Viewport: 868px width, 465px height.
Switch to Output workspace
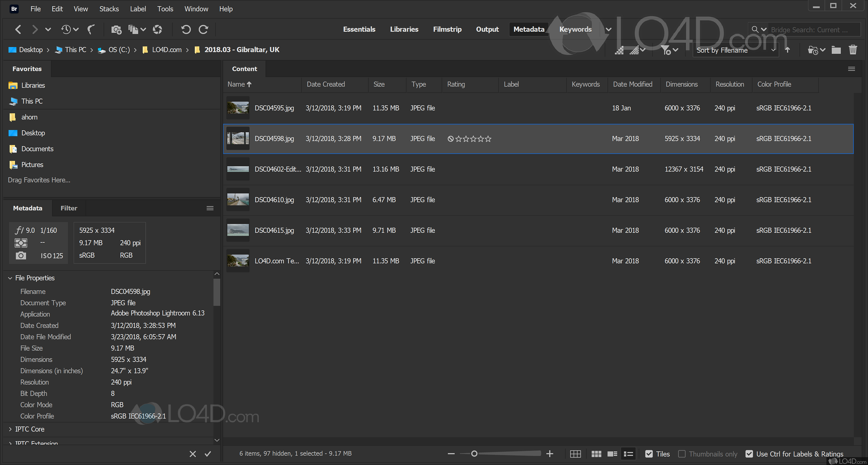487,29
